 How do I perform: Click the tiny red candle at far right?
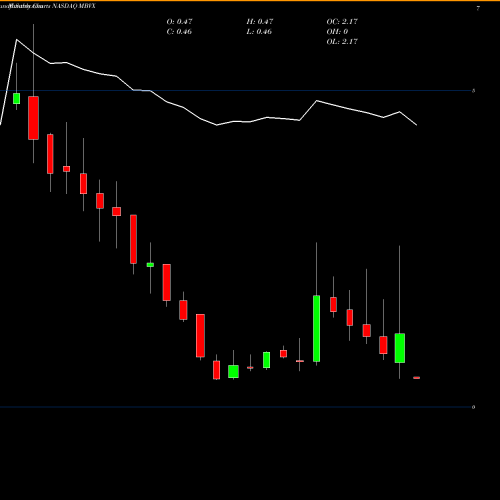pyautogui.click(x=417, y=378)
